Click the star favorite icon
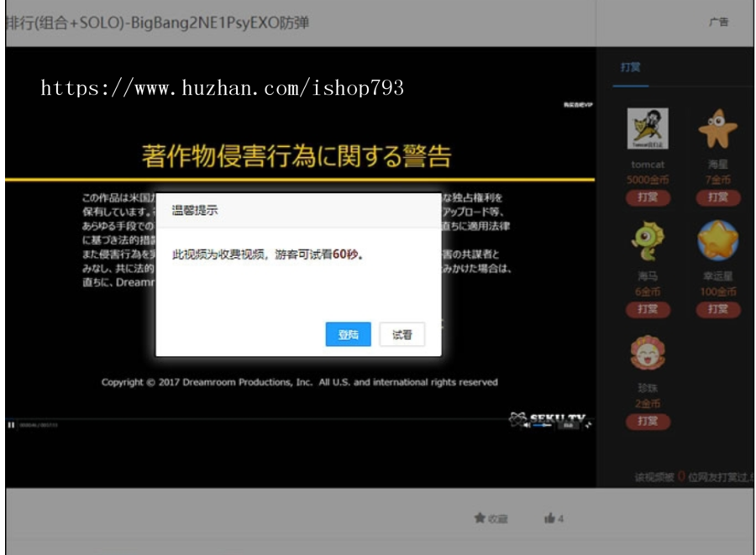The height and width of the screenshot is (555, 756). pos(480,519)
